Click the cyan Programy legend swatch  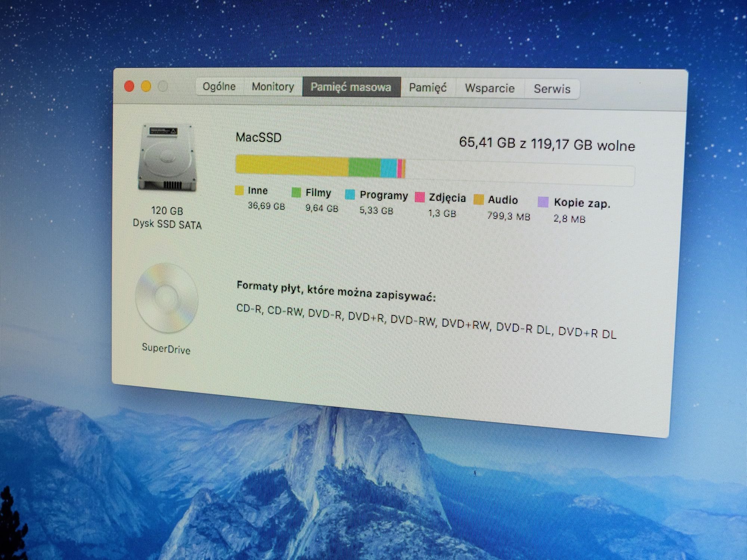(x=350, y=195)
